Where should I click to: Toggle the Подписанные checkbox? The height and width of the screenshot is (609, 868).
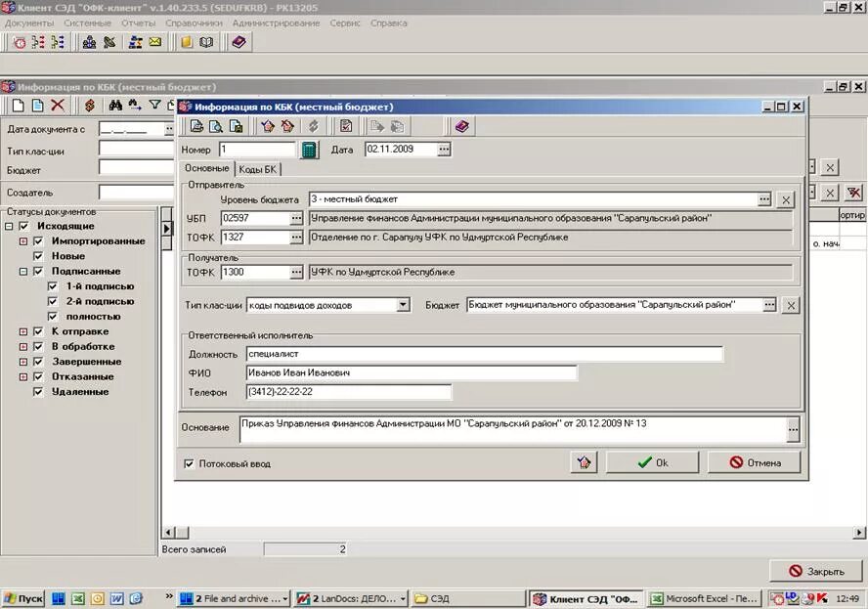pyautogui.click(x=38, y=272)
